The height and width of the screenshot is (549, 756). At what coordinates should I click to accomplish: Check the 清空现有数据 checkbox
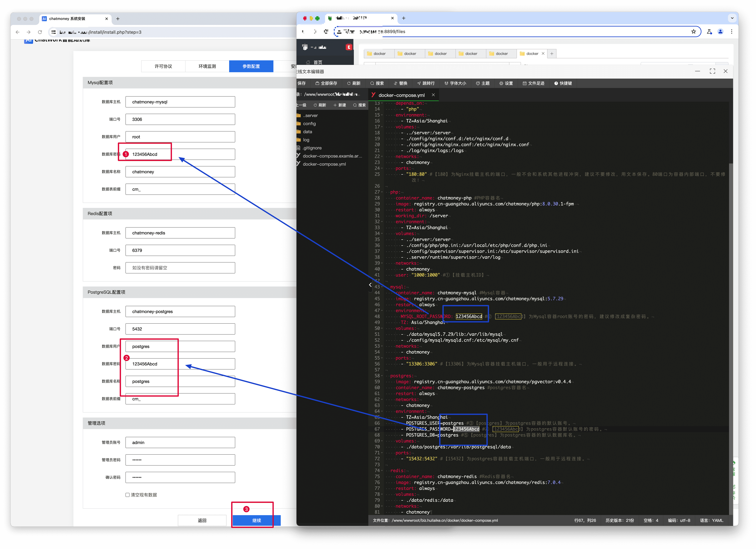(127, 495)
